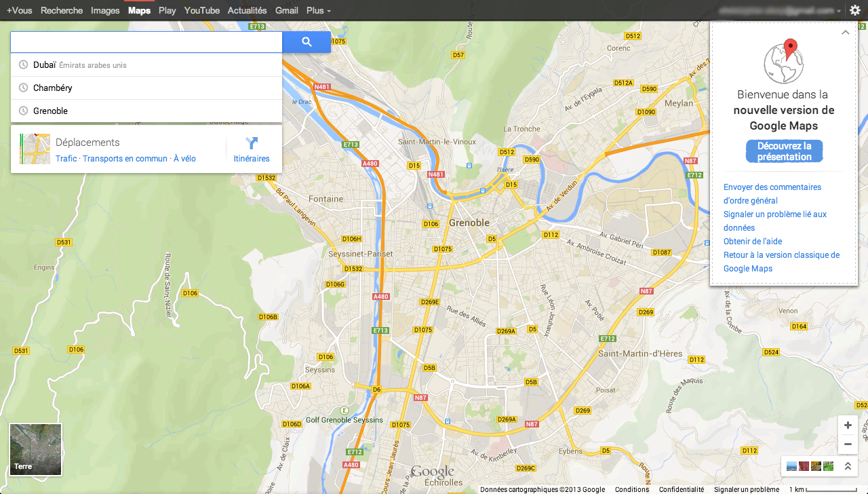Select Maps in the top bar
This screenshot has height=494, width=868.
click(139, 11)
